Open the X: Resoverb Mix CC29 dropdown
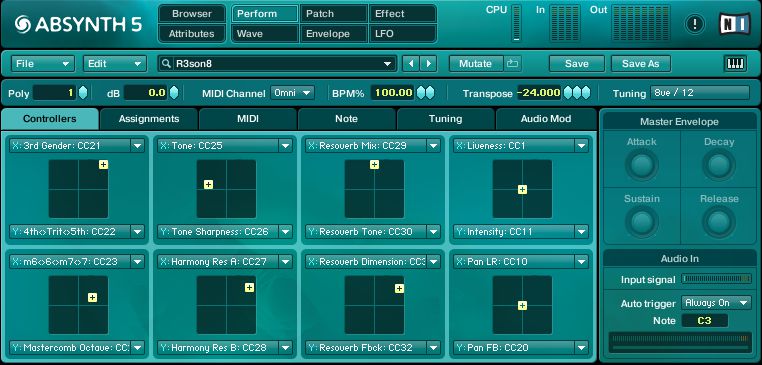The image size is (762, 365). pyautogui.click(x=433, y=145)
